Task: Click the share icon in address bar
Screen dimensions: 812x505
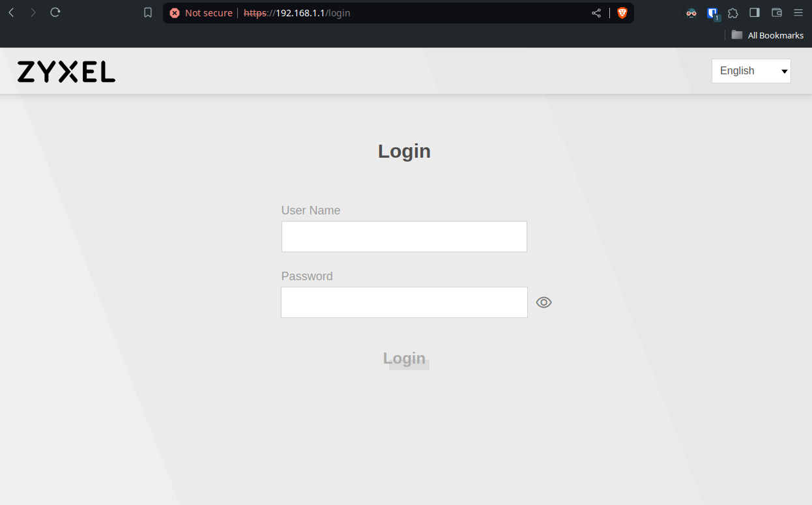Action: 596,13
